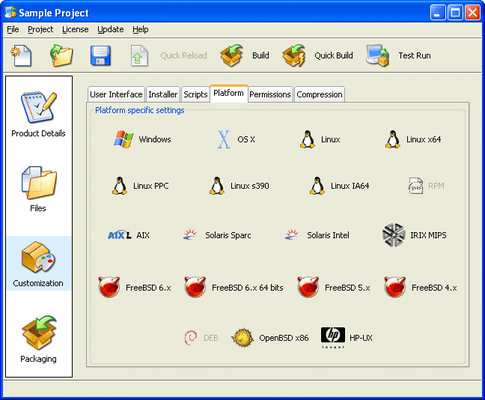
Task: Save project using the floppy disk icon
Action: click(x=100, y=56)
